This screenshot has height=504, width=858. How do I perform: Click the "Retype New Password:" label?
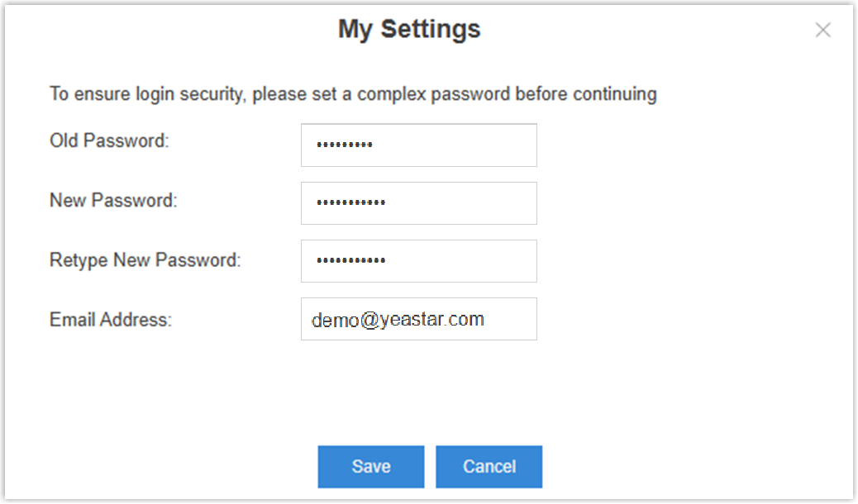145,261
